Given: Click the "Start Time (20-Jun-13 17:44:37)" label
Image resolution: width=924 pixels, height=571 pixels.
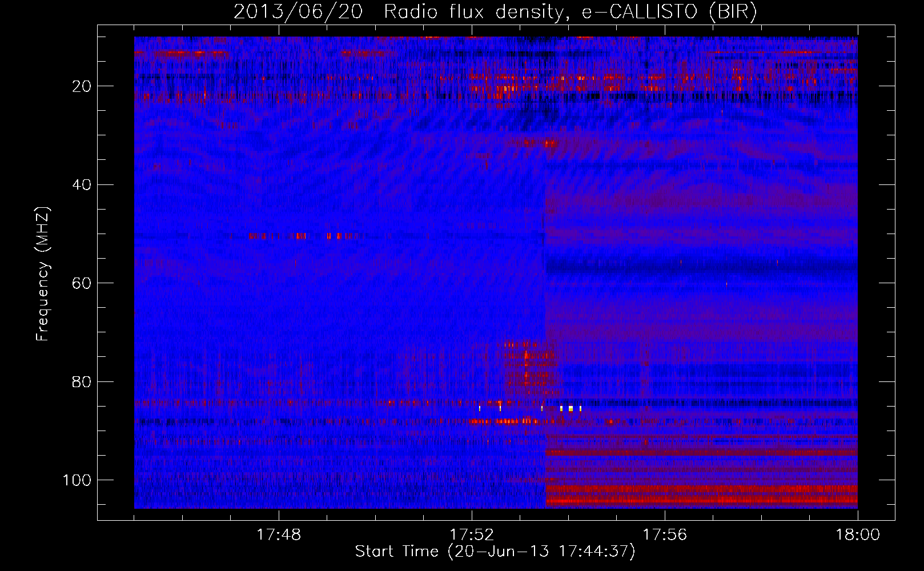Looking at the screenshot, I should coord(495,552).
